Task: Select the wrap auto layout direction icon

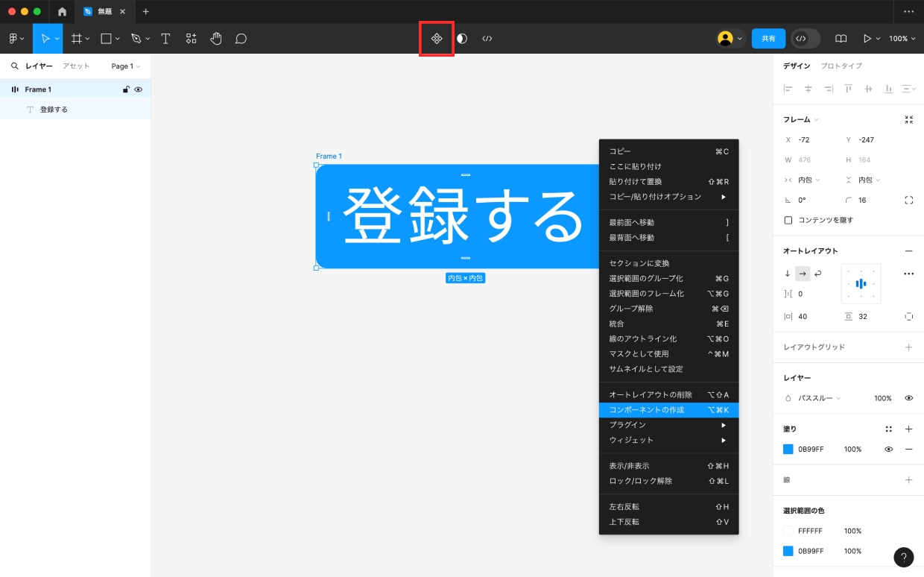Action: [817, 274]
